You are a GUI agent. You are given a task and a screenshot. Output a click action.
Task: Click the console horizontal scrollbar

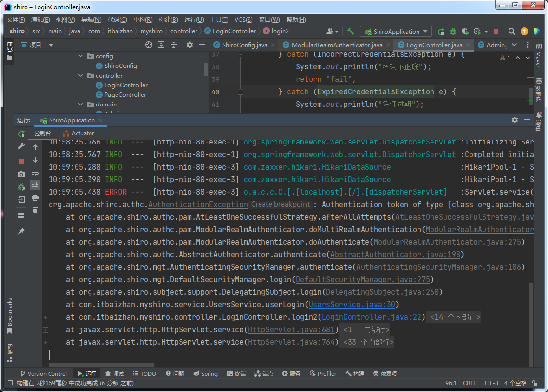click(101, 365)
